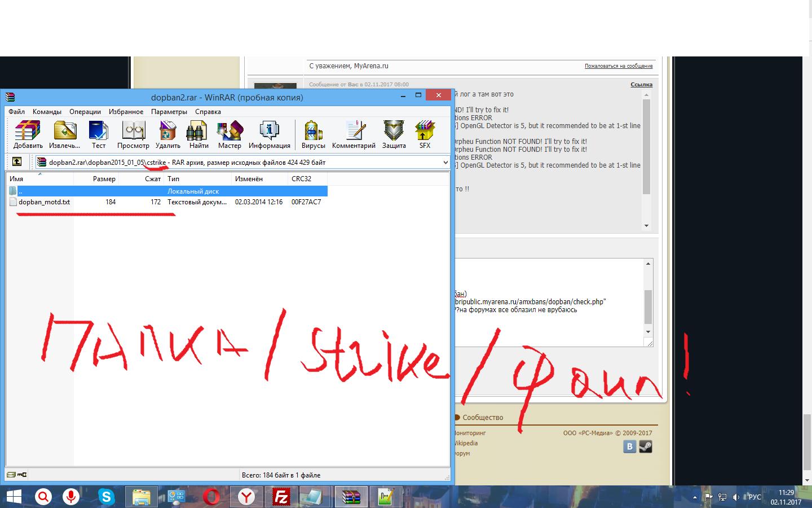Open the Справка menu

tap(208, 112)
